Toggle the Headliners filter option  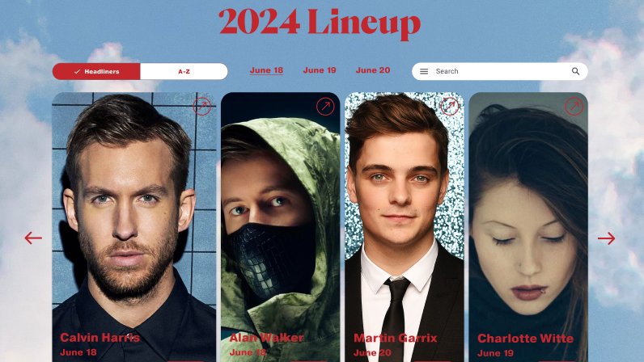[96, 71]
